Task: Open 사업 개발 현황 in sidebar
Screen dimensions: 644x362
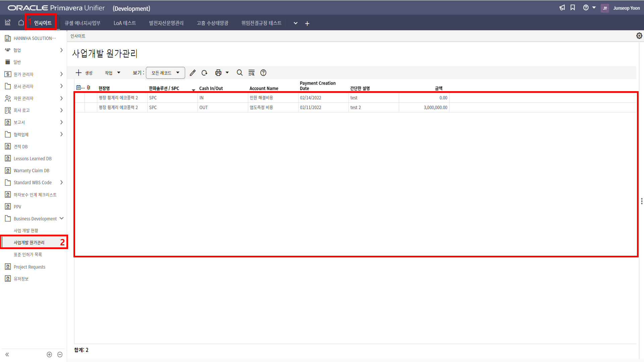Action: tap(26, 231)
